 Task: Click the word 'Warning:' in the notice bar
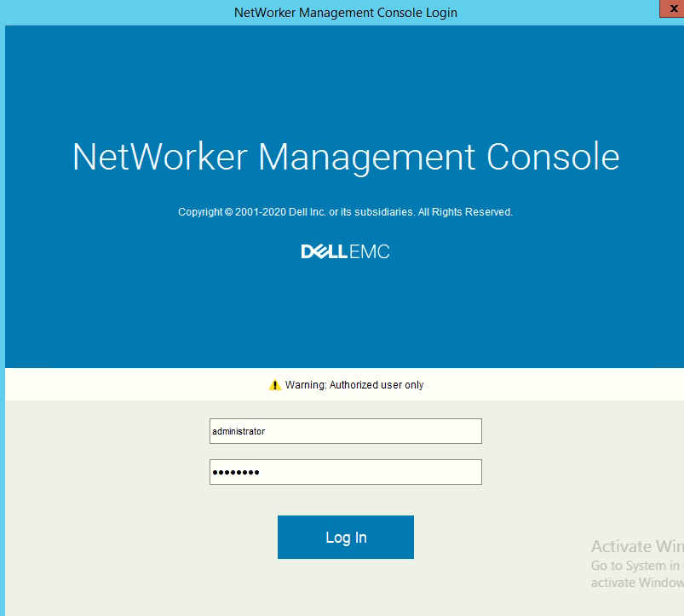pos(305,385)
